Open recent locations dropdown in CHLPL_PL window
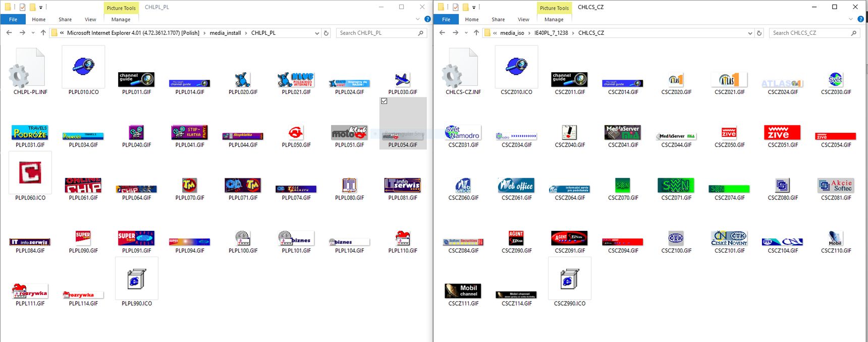Screen dimensions: 868x342 (x=33, y=33)
